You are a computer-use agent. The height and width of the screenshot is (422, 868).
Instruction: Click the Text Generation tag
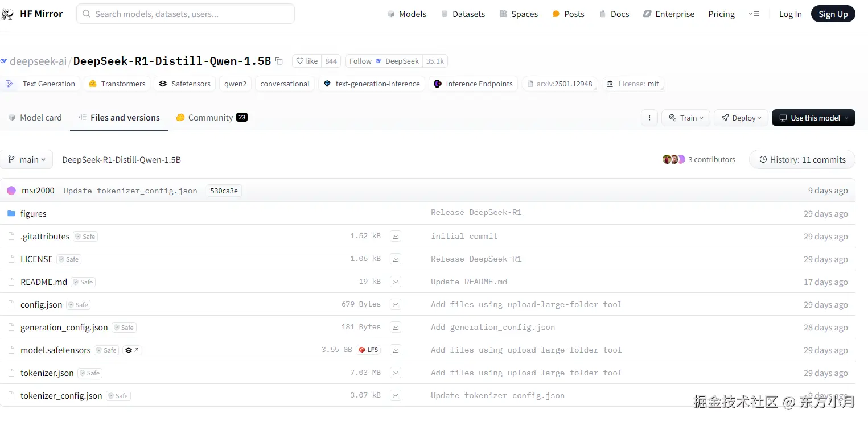click(x=40, y=84)
